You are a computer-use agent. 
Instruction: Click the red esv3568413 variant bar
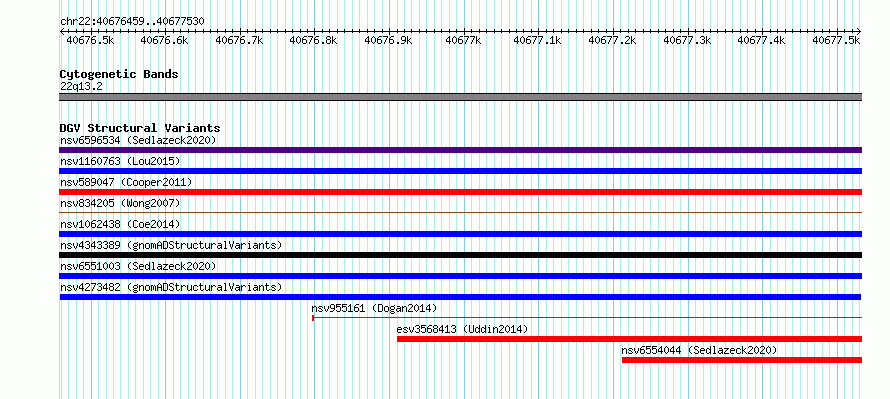click(629, 339)
